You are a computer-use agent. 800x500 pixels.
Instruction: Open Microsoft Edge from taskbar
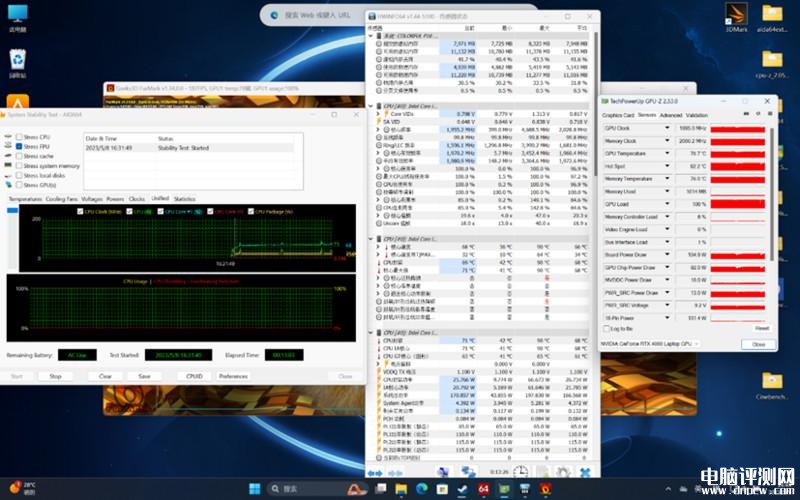[x=421, y=489]
